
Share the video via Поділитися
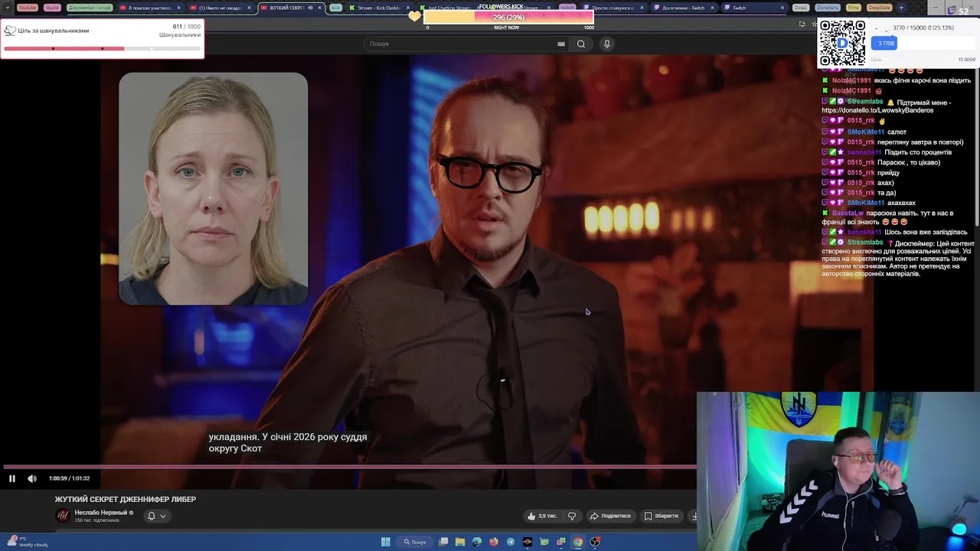pyautogui.click(x=610, y=516)
